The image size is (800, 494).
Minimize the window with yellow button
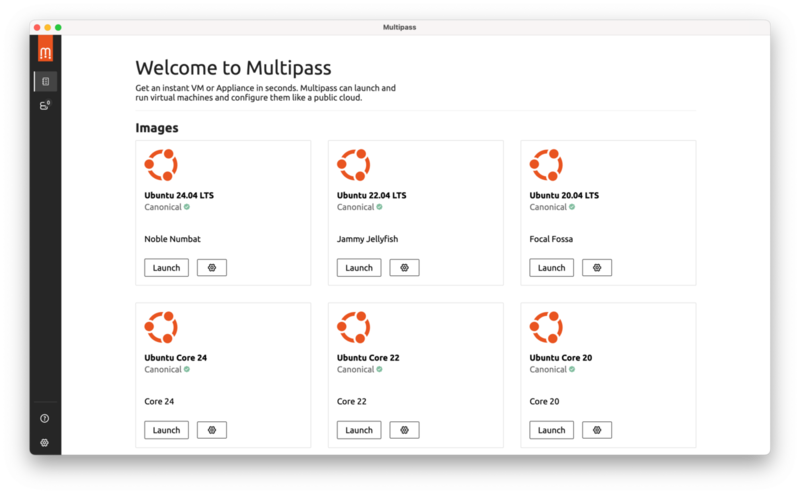pos(47,28)
